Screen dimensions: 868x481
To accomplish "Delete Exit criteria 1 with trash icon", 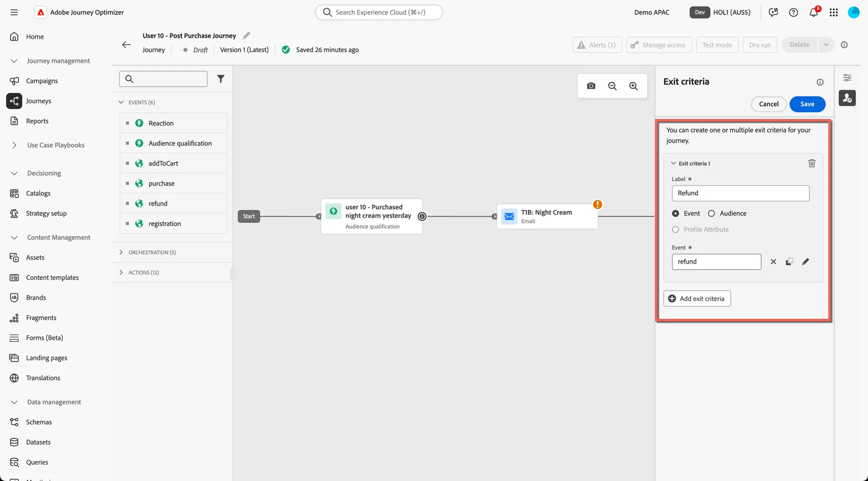I will 812,163.
